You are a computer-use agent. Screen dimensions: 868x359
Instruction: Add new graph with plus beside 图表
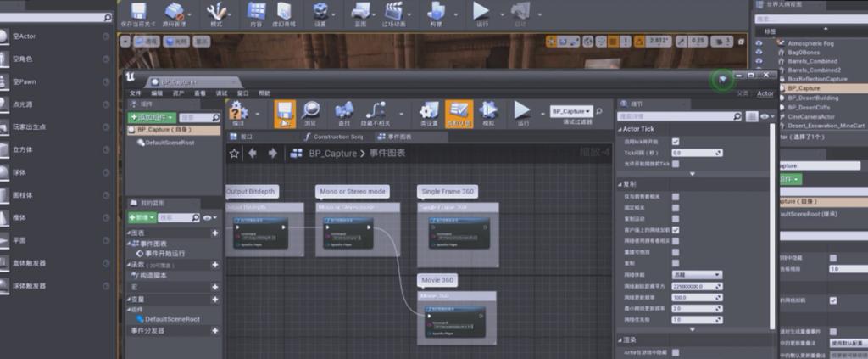pyautogui.click(x=214, y=233)
